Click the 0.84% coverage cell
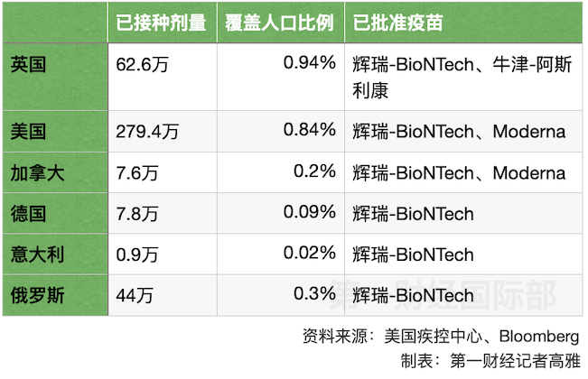The height and width of the screenshot is (379, 588). (281, 132)
